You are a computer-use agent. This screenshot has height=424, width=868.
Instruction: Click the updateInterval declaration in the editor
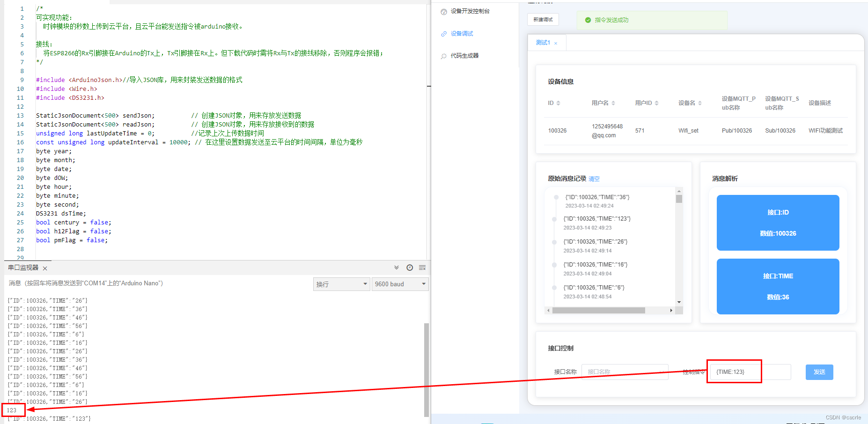click(x=199, y=142)
